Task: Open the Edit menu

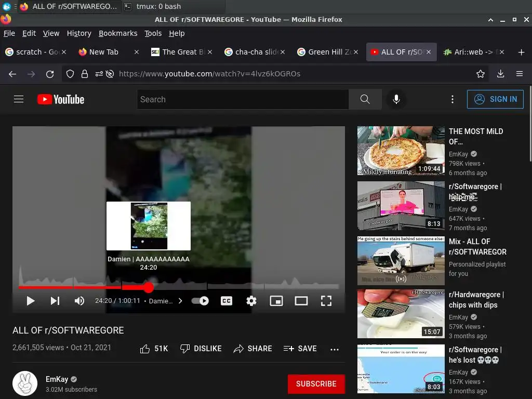Action: 29,33
